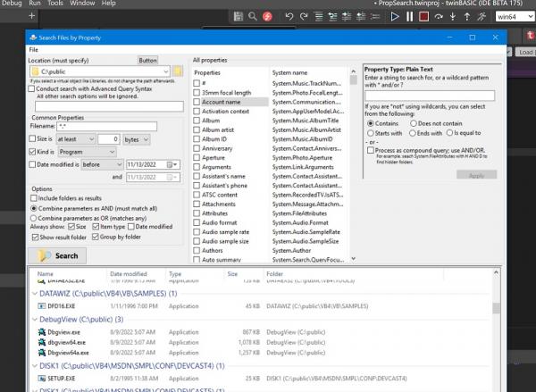Open calendar picker for first date modified field
This screenshot has width=536, height=392.
[x=172, y=164]
